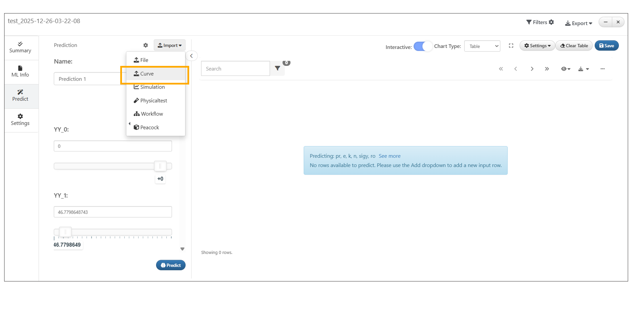Click the YY_1 slider handle
Viewport: 644px width, 316px height.
(65, 232)
